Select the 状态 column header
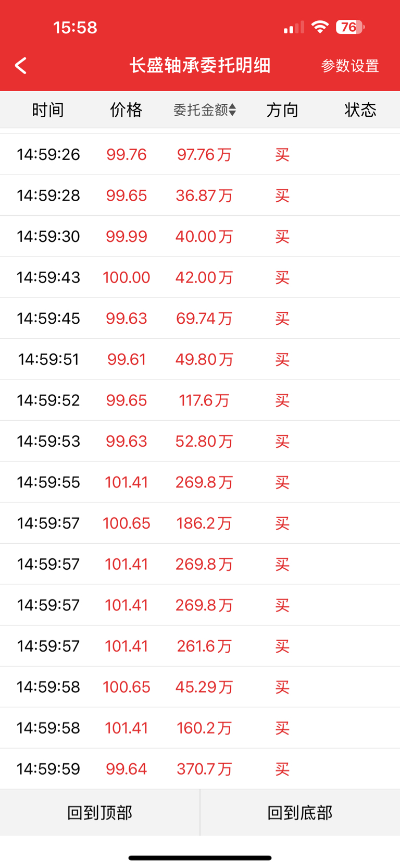Screen dimensions: 400x868 coord(360,110)
